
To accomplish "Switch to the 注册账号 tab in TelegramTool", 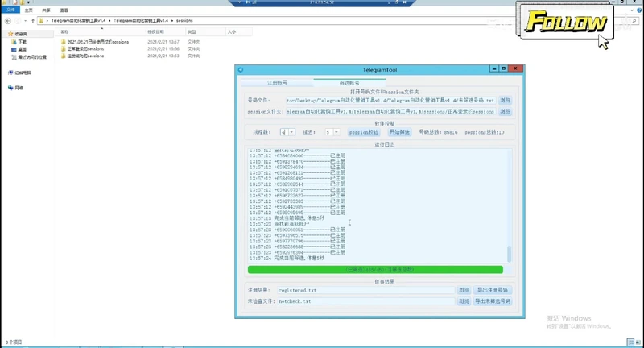I will tap(277, 83).
